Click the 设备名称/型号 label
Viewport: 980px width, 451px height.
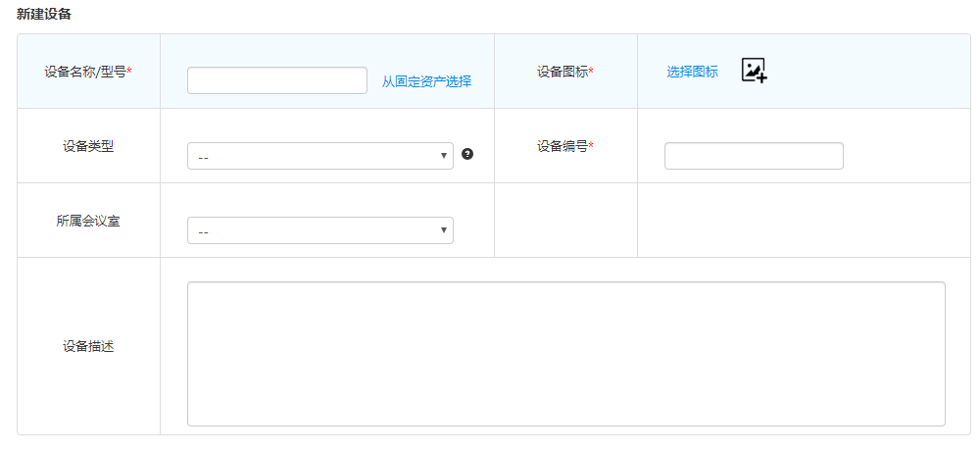(85, 72)
